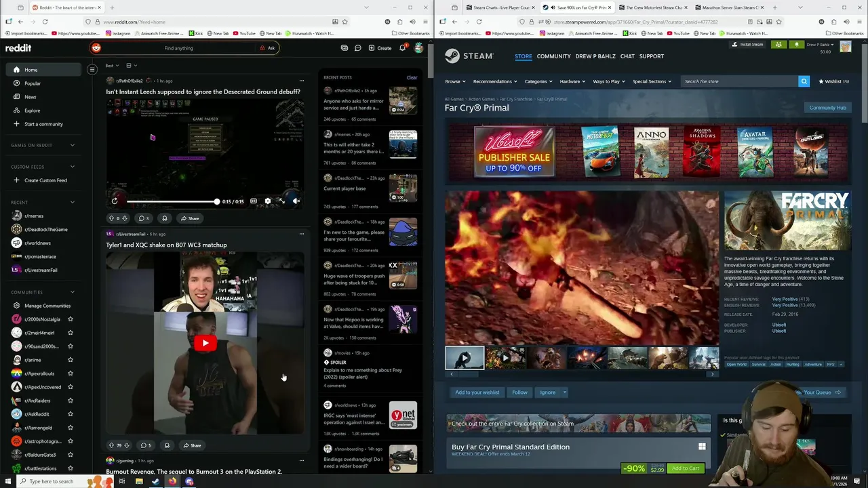Open the video settings gear

(267, 201)
